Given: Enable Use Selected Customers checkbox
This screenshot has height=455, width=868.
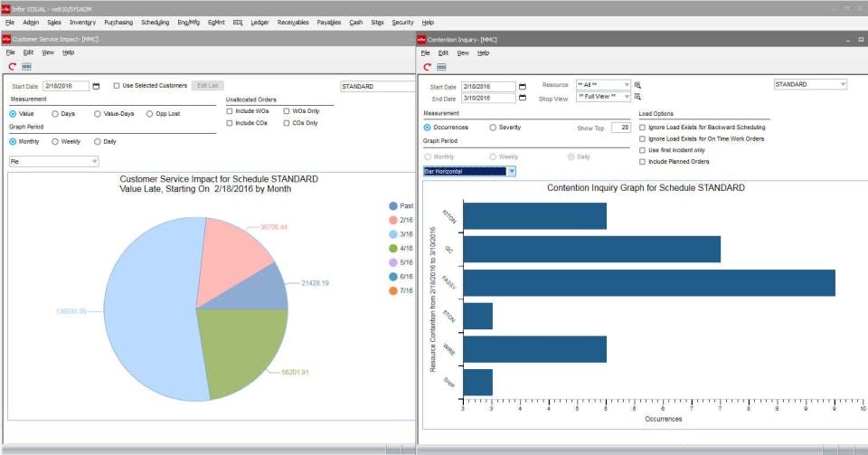Looking at the screenshot, I should pyautogui.click(x=117, y=86).
